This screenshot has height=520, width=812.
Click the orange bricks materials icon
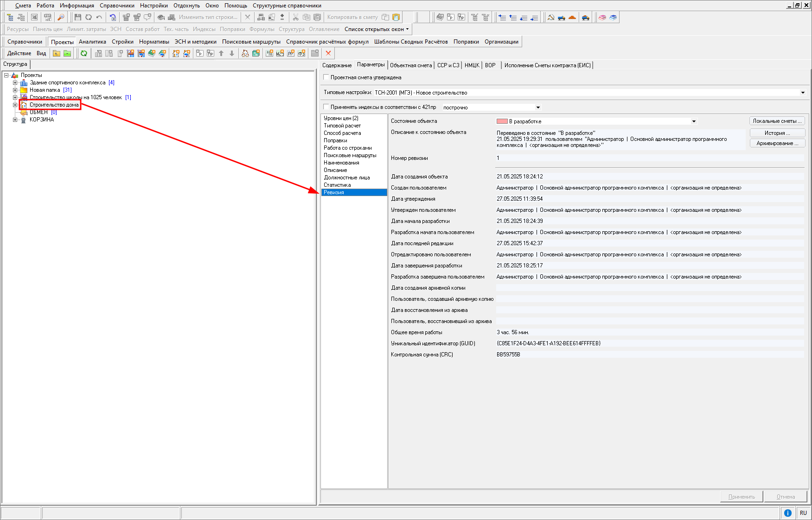(572, 17)
